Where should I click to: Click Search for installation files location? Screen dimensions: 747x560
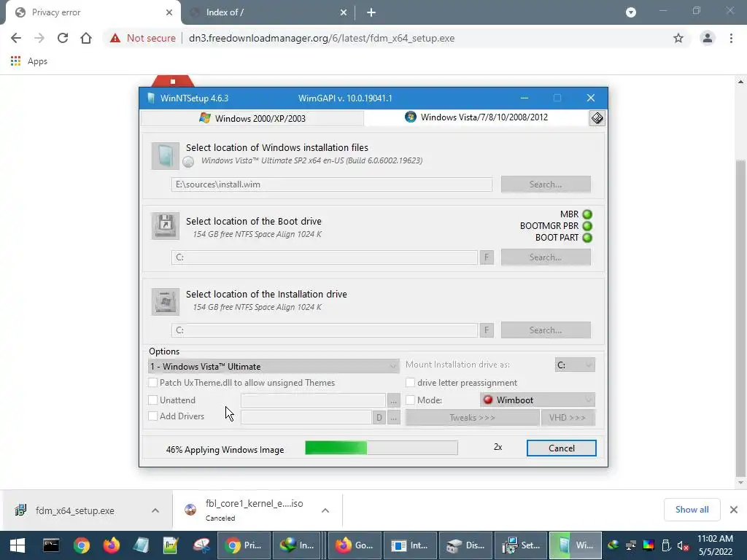click(546, 184)
